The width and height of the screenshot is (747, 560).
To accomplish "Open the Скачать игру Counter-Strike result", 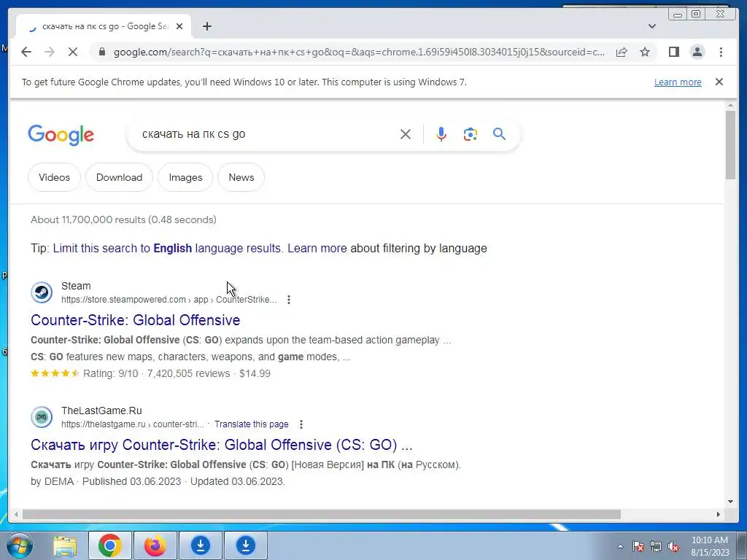I will click(x=222, y=445).
